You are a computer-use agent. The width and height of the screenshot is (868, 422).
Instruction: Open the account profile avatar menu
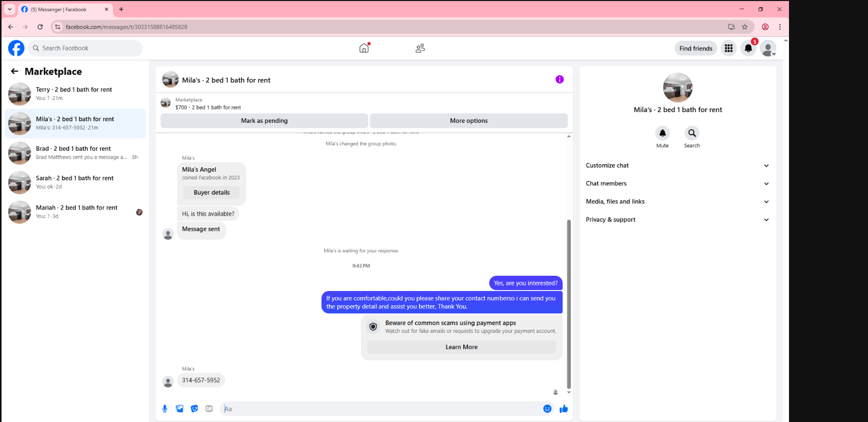click(x=768, y=48)
